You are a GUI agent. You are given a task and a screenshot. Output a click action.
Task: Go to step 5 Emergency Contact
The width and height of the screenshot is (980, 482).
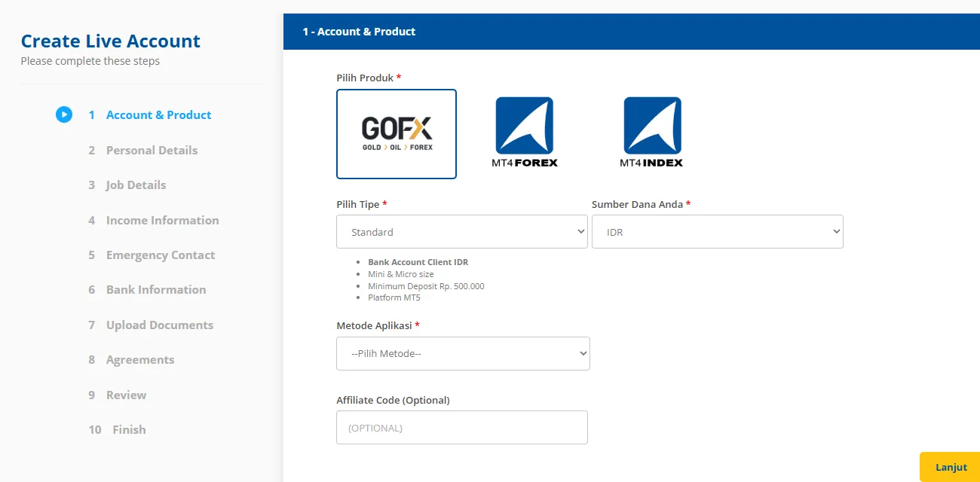[152, 255]
